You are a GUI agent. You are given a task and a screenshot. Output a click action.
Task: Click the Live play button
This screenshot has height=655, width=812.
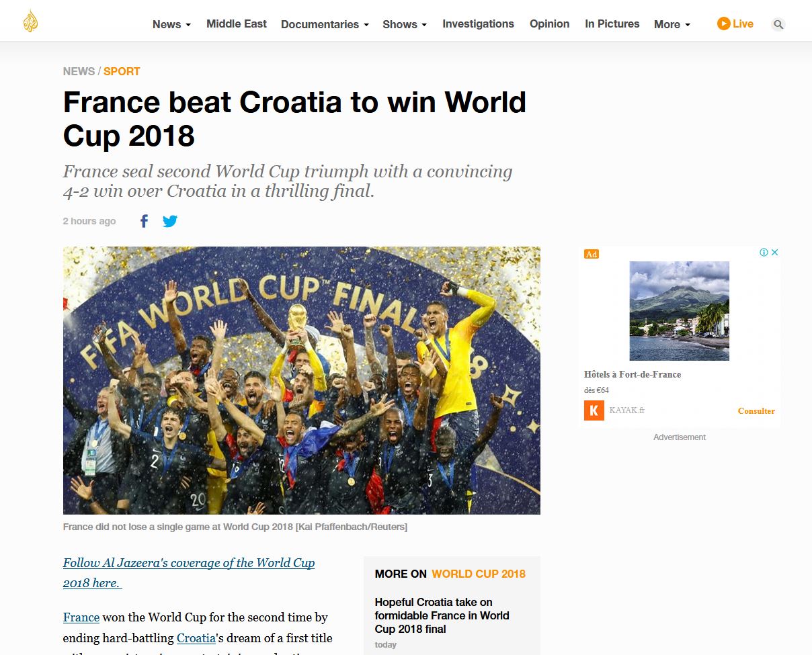[x=735, y=24]
